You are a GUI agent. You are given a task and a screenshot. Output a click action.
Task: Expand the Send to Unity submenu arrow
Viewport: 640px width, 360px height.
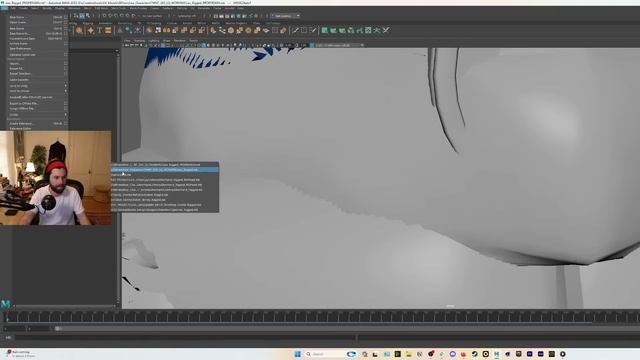[65, 86]
